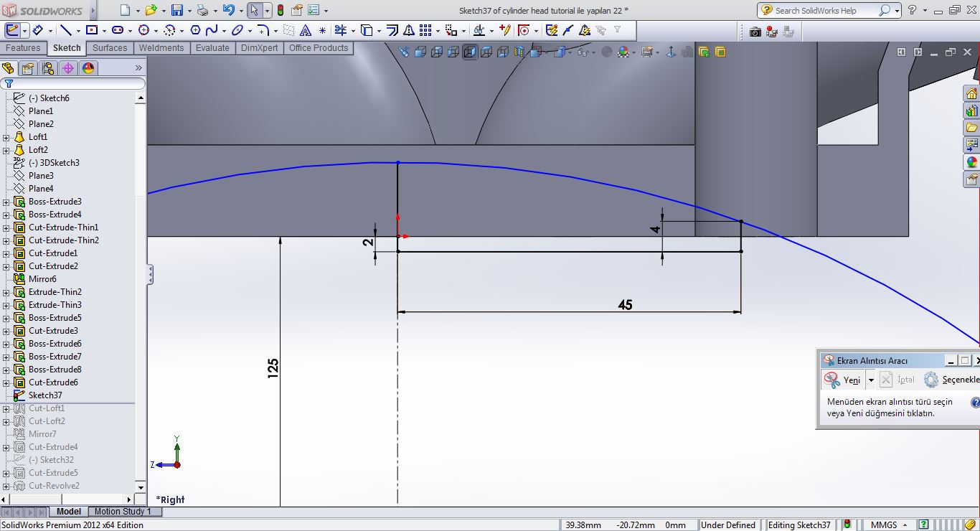
Task: Open the New document dropdown arrow
Action: (136, 11)
